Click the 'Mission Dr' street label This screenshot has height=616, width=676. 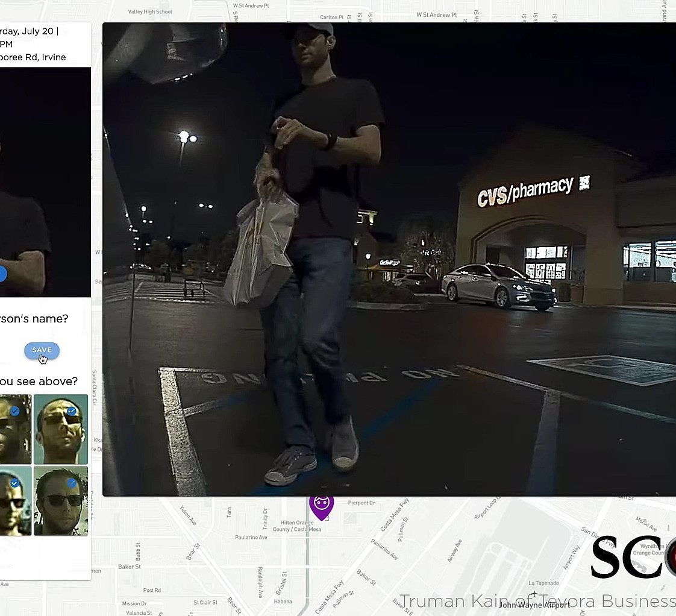pos(134,603)
